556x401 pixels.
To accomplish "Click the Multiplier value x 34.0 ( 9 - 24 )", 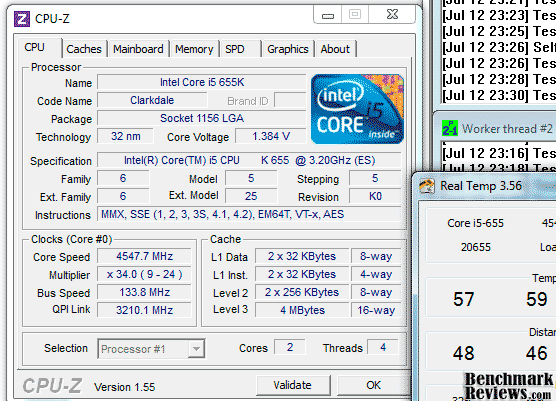I will click(144, 274).
